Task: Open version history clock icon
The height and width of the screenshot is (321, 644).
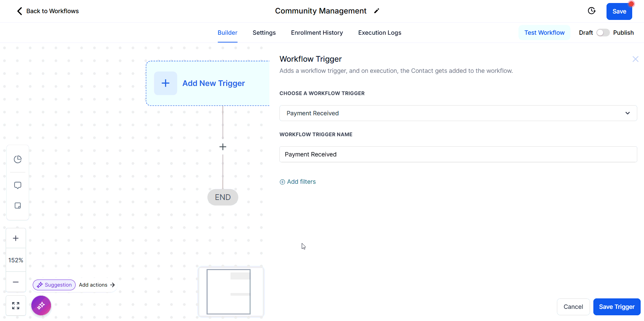Action: click(x=592, y=11)
